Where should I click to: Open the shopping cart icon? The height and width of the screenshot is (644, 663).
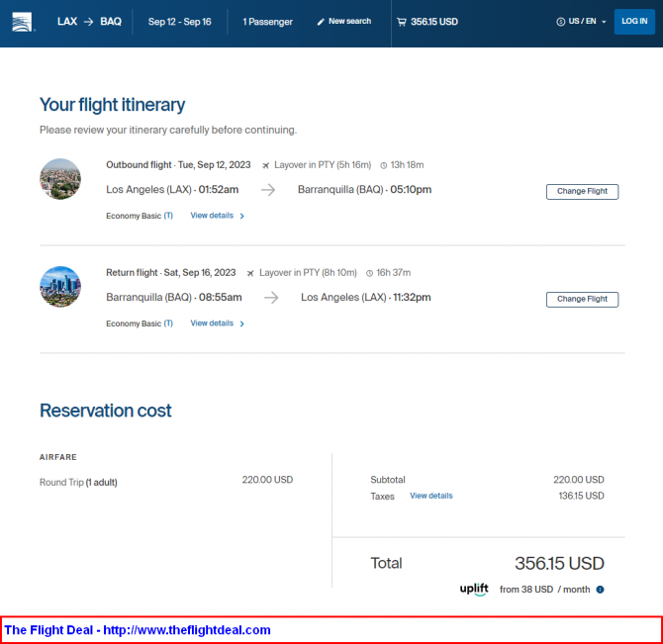[402, 22]
